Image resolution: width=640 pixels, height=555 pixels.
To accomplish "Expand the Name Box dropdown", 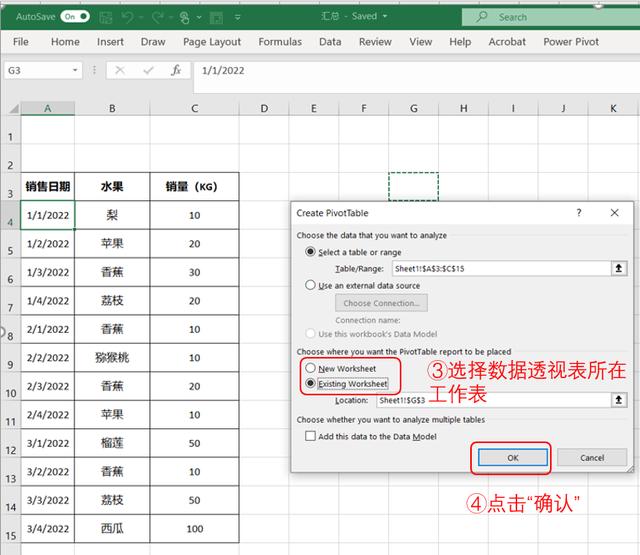I will coord(75,70).
